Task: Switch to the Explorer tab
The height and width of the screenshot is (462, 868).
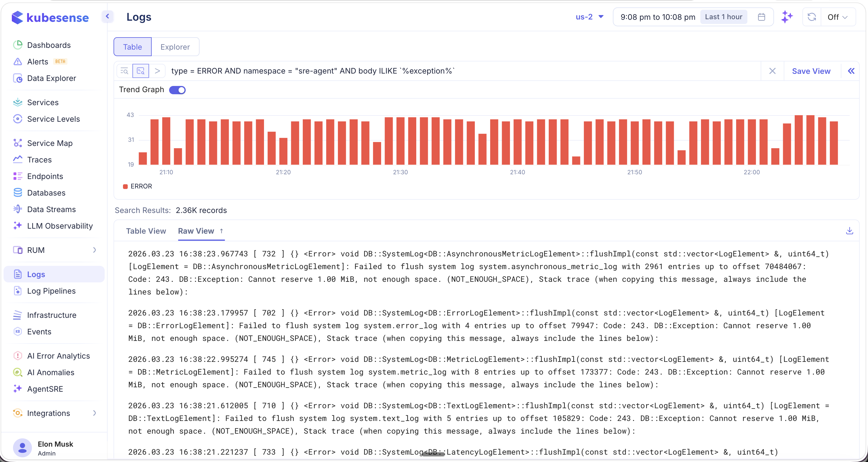Action: [x=175, y=47]
